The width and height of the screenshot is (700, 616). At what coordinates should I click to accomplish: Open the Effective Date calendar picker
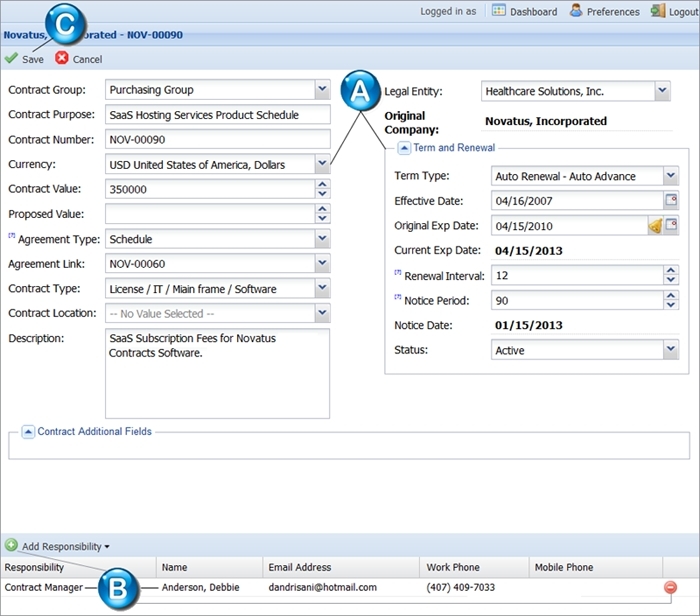pyautogui.click(x=671, y=200)
